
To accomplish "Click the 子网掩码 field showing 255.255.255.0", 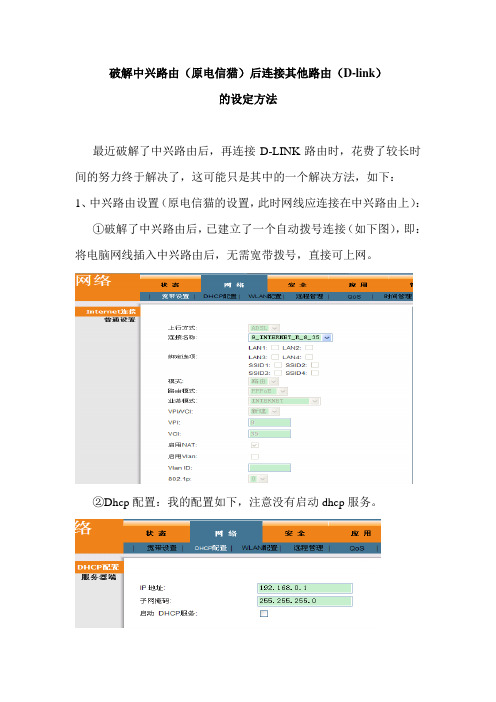I will (305, 601).
